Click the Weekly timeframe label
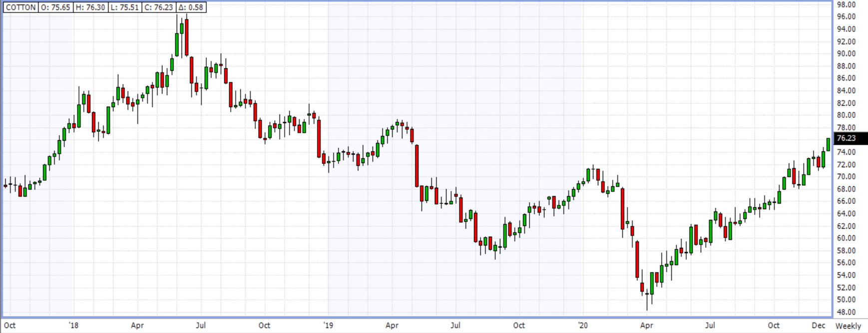 [848, 326]
